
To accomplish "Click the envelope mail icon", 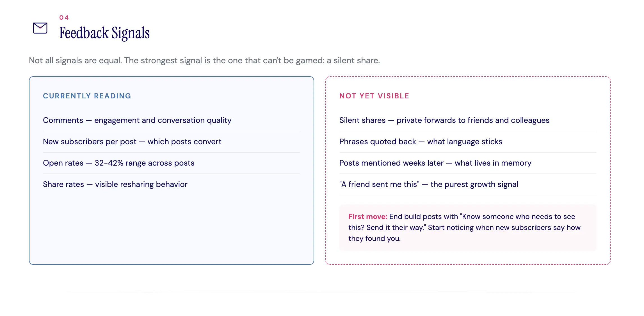I will 40,28.
